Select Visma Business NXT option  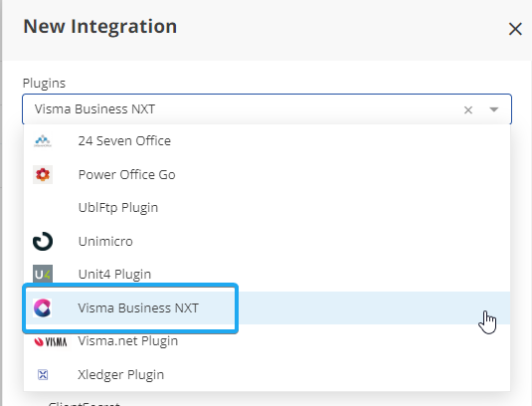pyautogui.click(x=266, y=307)
